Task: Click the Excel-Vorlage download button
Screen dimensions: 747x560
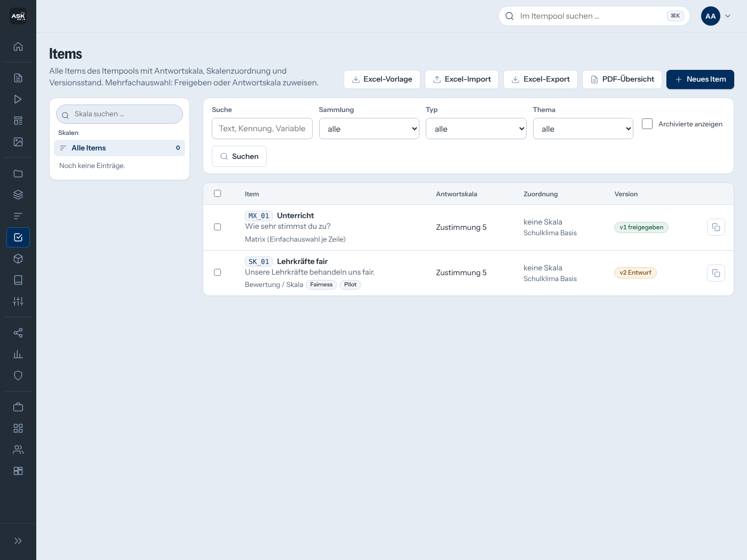Action: point(382,79)
